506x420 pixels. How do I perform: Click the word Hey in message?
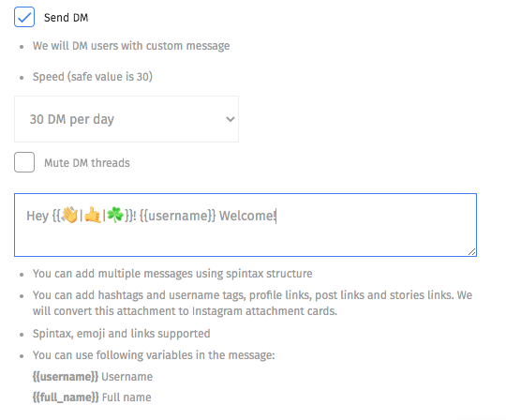point(37,216)
